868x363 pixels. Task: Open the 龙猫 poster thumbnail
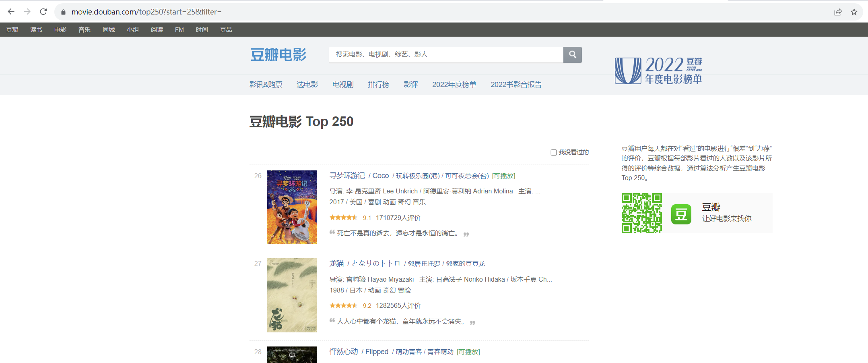click(292, 295)
